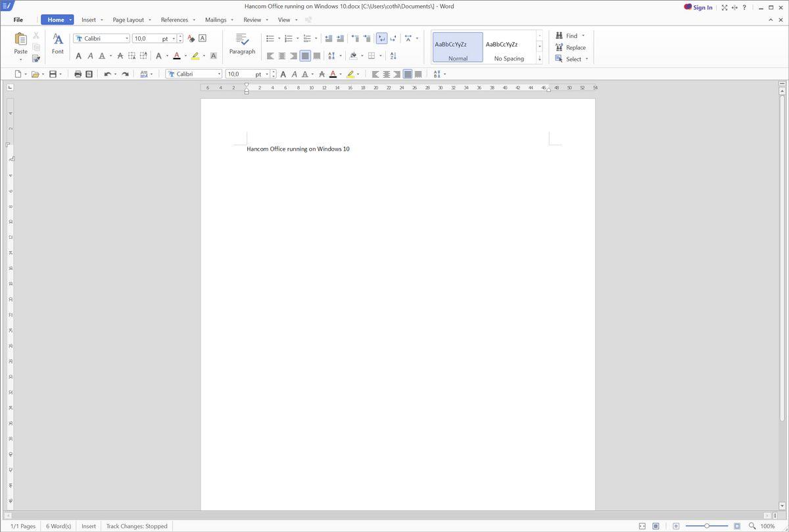
Task: Click the character border icon beside Clear Formatting
Action: (203, 38)
